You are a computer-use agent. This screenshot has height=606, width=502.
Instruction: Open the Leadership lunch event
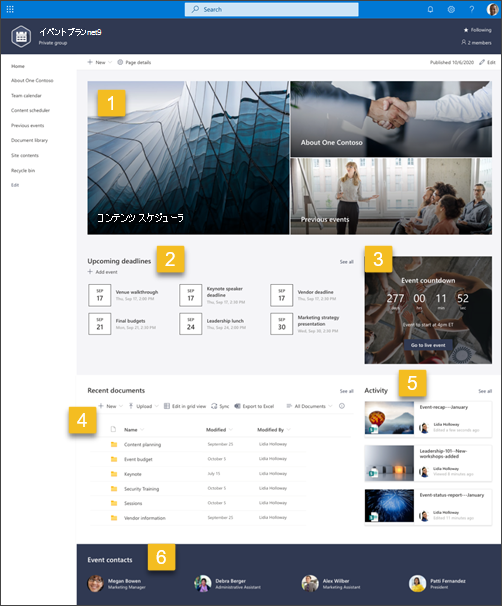(x=213, y=324)
